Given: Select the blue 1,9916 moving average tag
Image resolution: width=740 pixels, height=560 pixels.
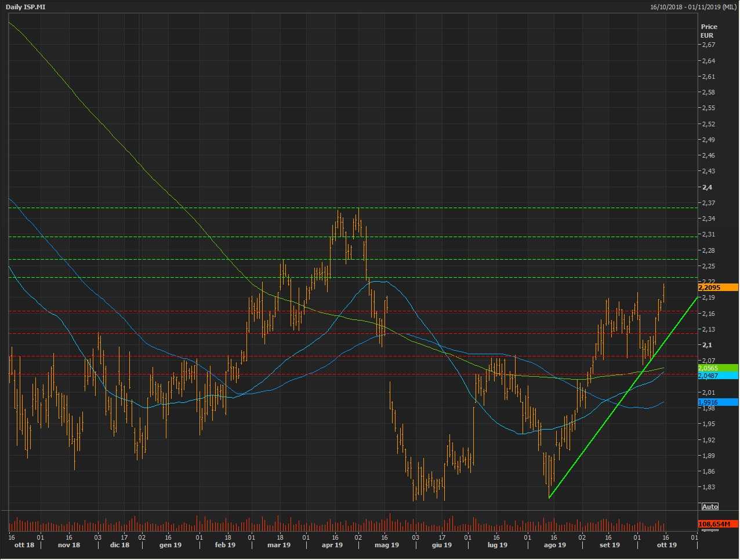Looking at the screenshot, I should (718, 402).
